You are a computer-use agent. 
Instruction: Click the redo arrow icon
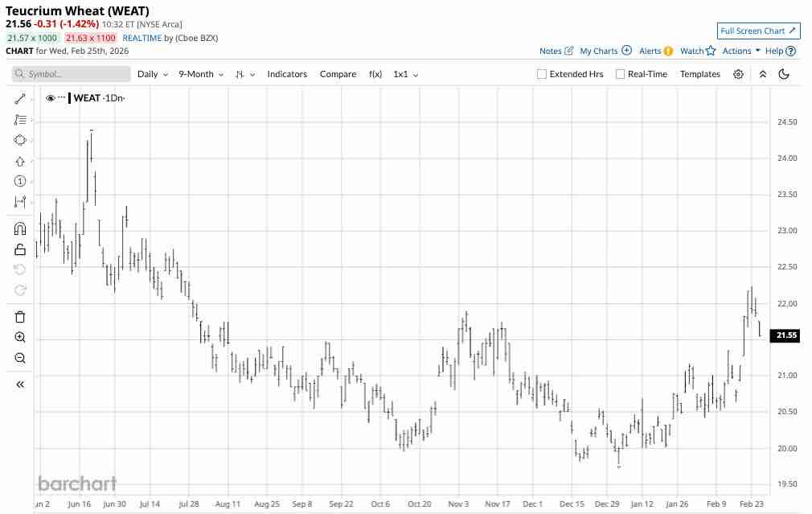click(19, 290)
